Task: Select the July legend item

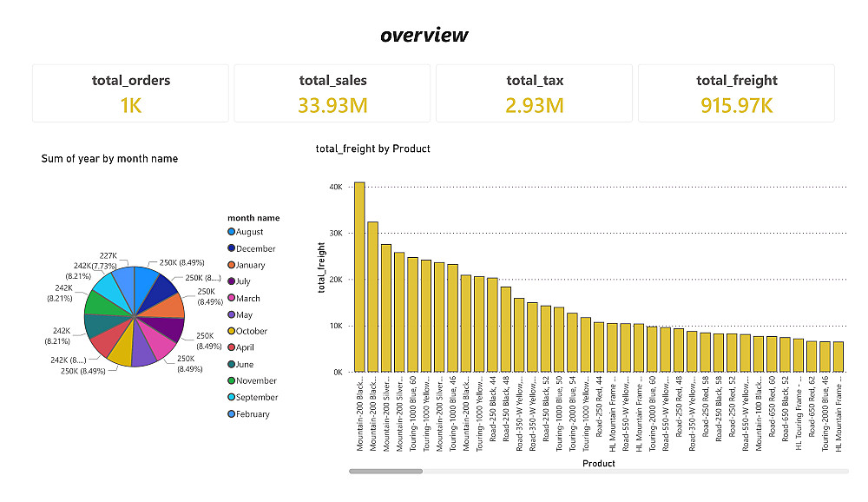Action: coord(245,281)
